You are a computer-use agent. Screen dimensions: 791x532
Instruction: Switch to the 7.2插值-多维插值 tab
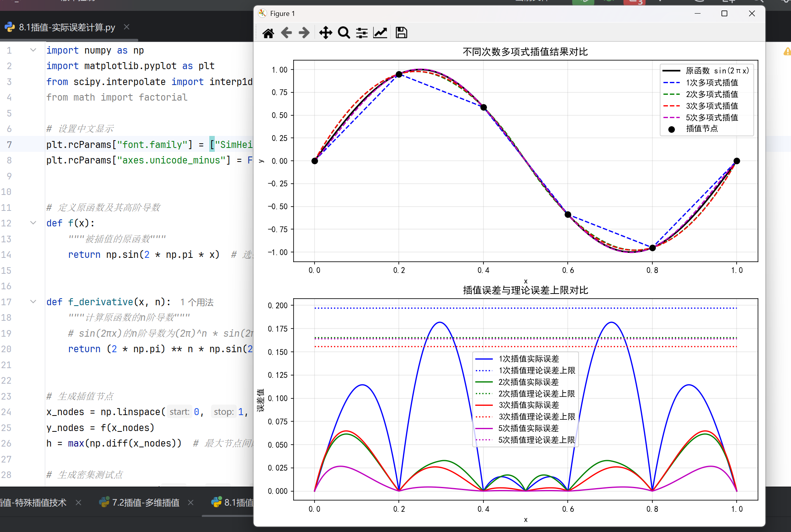coord(145,502)
